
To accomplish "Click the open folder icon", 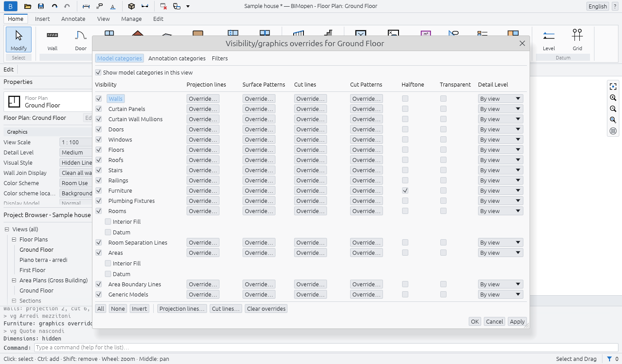I will 28,6.
